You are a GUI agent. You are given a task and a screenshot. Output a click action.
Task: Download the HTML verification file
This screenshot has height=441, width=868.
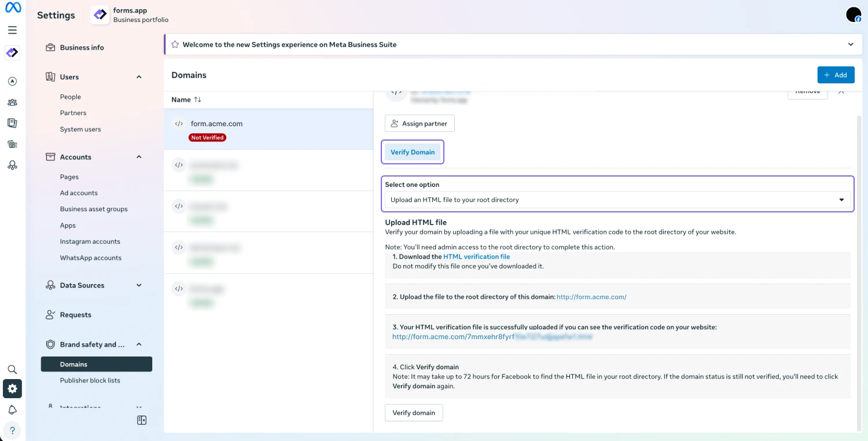(x=477, y=256)
